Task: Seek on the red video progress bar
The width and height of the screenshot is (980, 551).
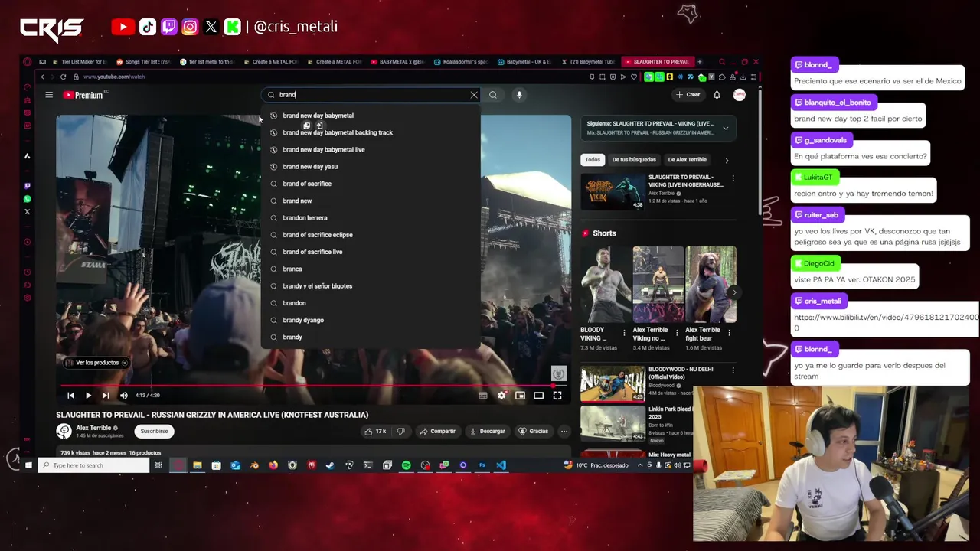Action: (313, 386)
